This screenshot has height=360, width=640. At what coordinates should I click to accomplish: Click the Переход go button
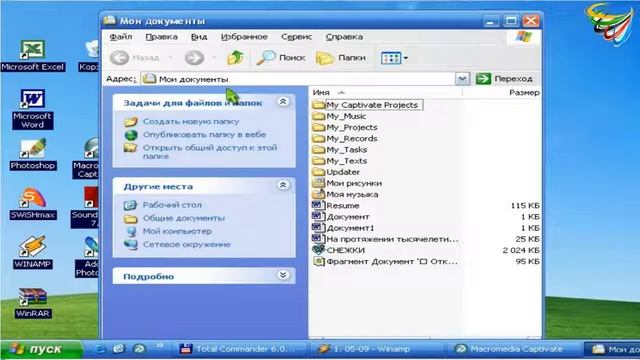tap(504, 79)
